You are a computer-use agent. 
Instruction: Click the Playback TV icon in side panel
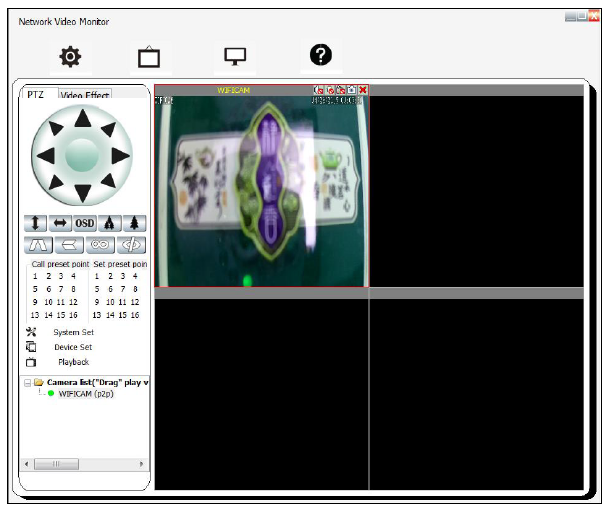[x=31, y=362]
